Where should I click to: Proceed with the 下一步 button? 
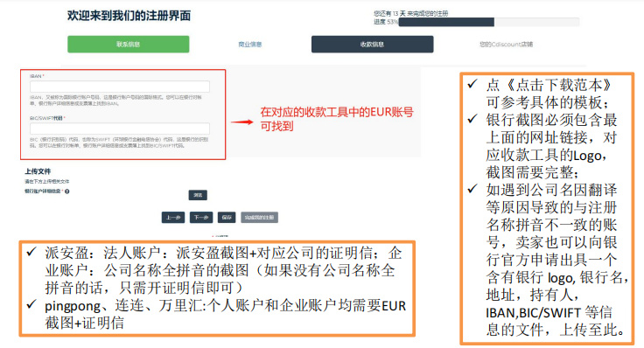[201, 218]
